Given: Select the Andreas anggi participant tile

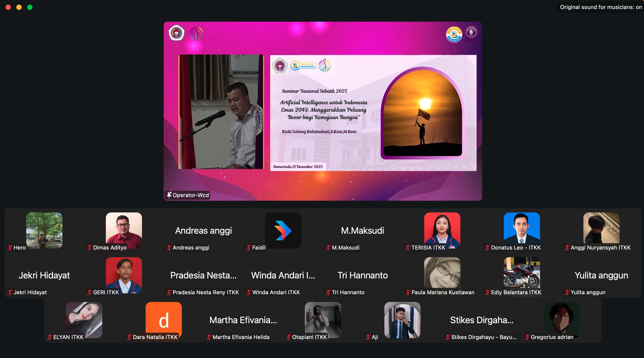Looking at the screenshot, I should coord(203,230).
